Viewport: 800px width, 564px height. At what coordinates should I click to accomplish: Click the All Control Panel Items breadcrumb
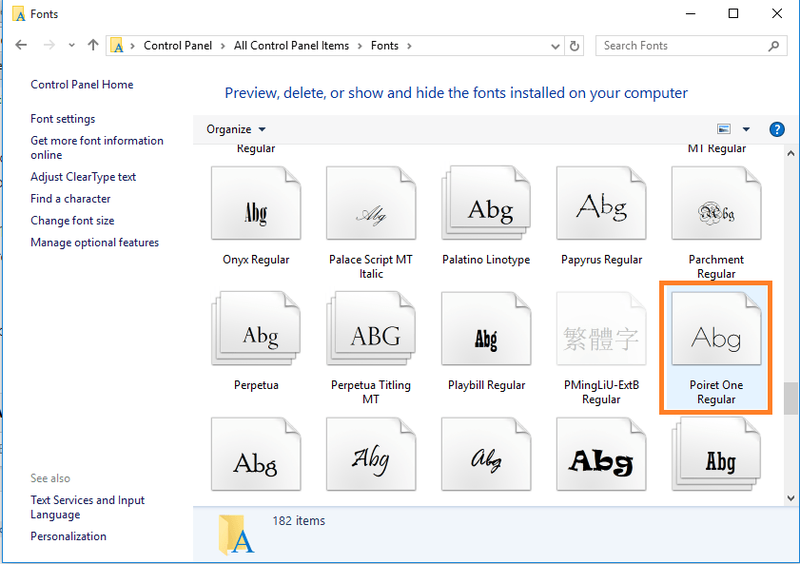point(291,46)
